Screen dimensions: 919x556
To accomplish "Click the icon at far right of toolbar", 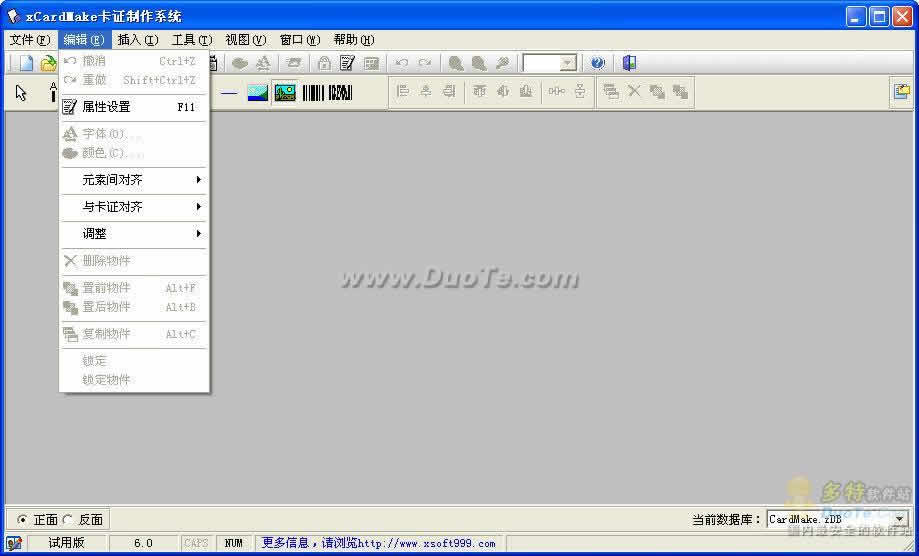I will [902, 92].
